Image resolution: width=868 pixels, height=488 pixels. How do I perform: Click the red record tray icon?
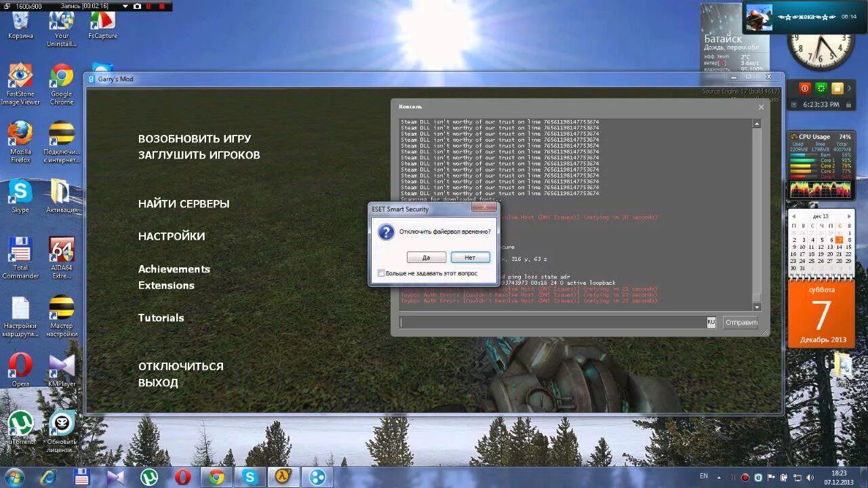tap(745, 477)
